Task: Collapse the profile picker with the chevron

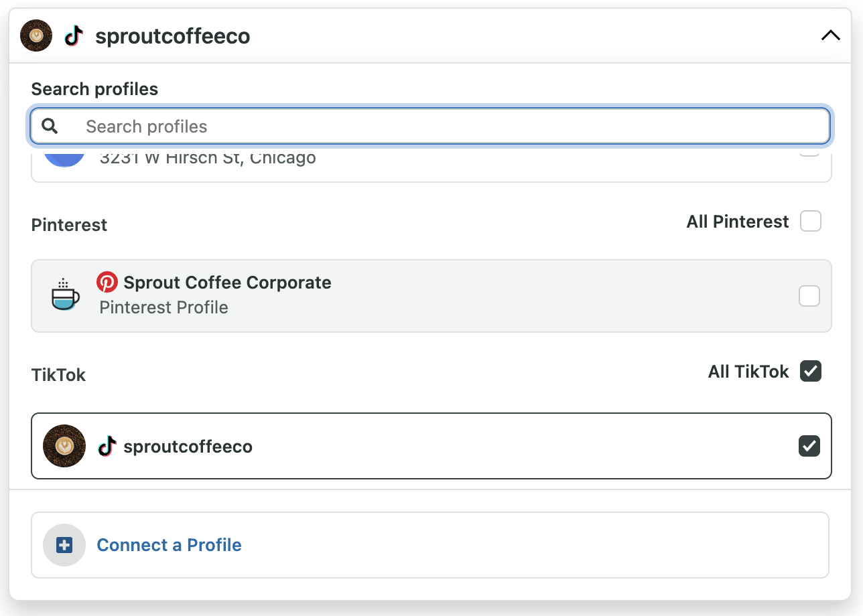Action: pos(830,35)
